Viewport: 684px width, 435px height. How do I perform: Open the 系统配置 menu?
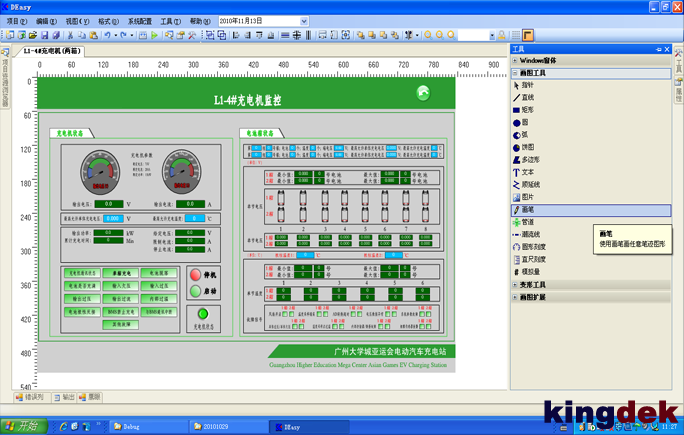[x=140, y=21]
